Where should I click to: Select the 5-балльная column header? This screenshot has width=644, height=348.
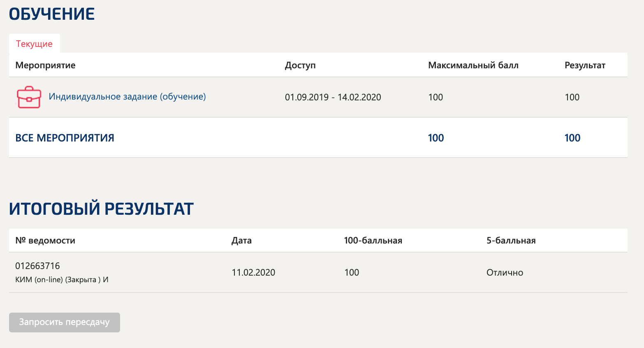click(511, 241)
